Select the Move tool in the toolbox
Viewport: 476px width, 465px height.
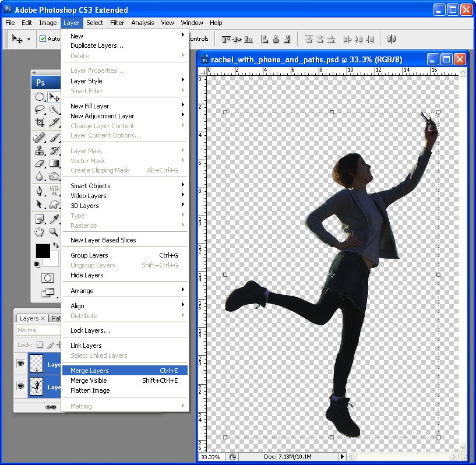point(54,97)
